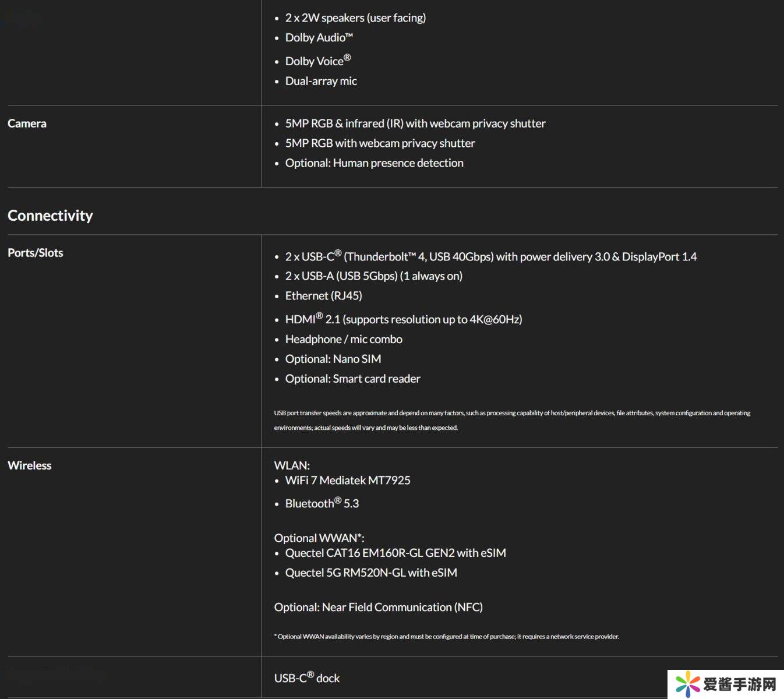The image size is (784, 699).
Task: Click the Quectel 5G RM520N-GL entry
Action: tap(371, 573)
